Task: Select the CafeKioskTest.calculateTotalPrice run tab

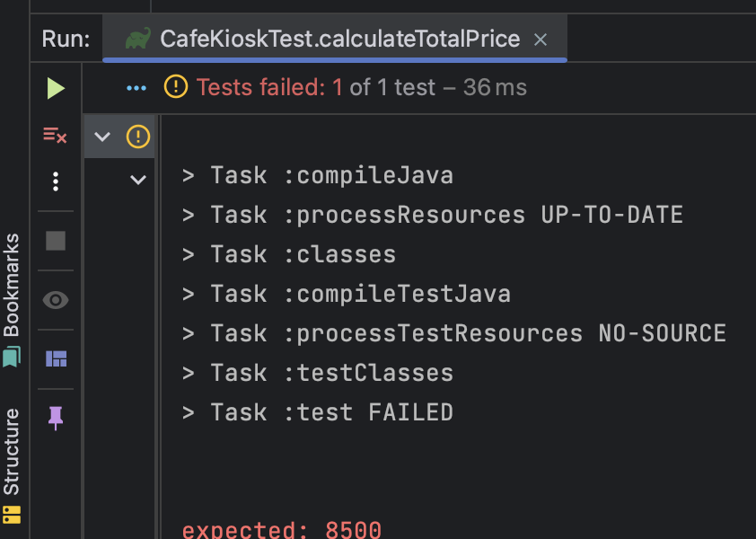Action: click(338, 40)
